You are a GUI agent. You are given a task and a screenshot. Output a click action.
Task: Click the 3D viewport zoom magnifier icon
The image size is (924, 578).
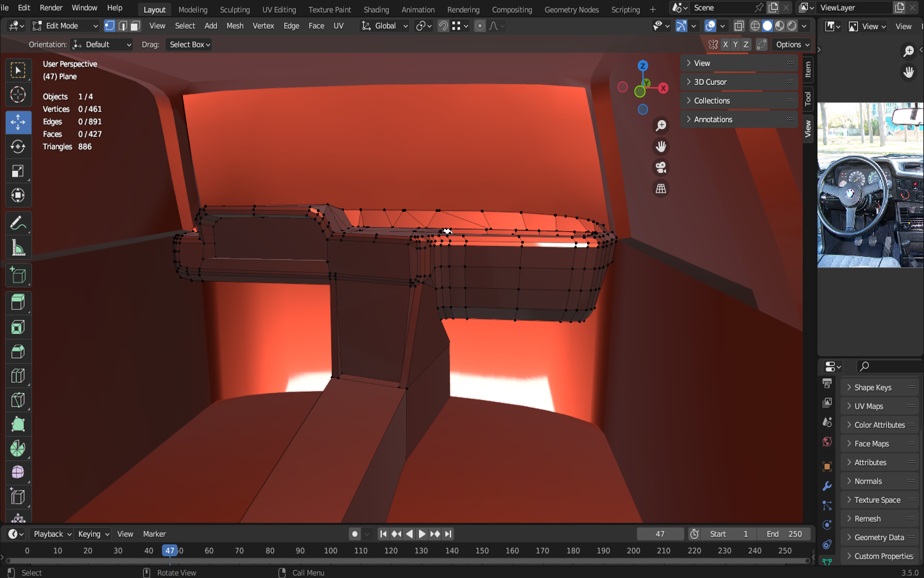click(x=661, y=126)
